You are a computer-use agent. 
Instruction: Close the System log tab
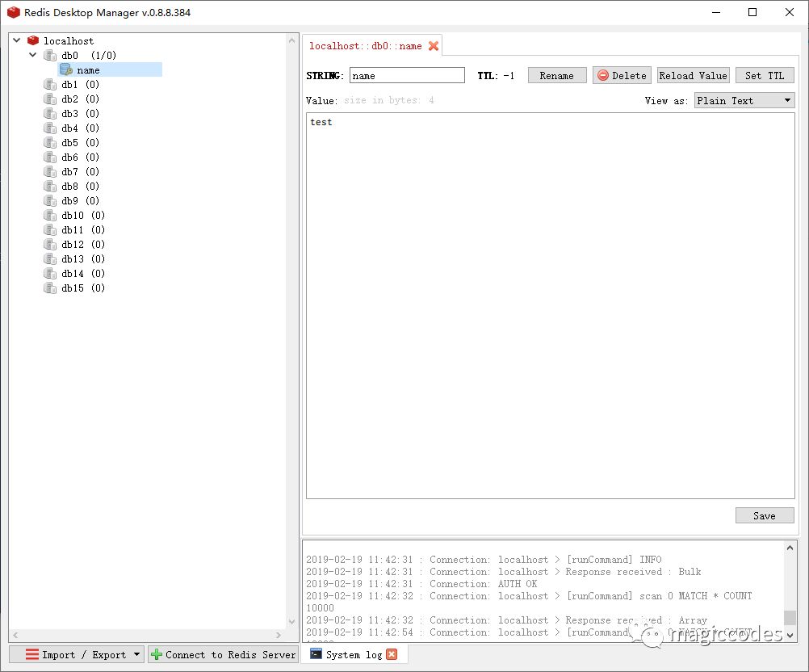392,654
